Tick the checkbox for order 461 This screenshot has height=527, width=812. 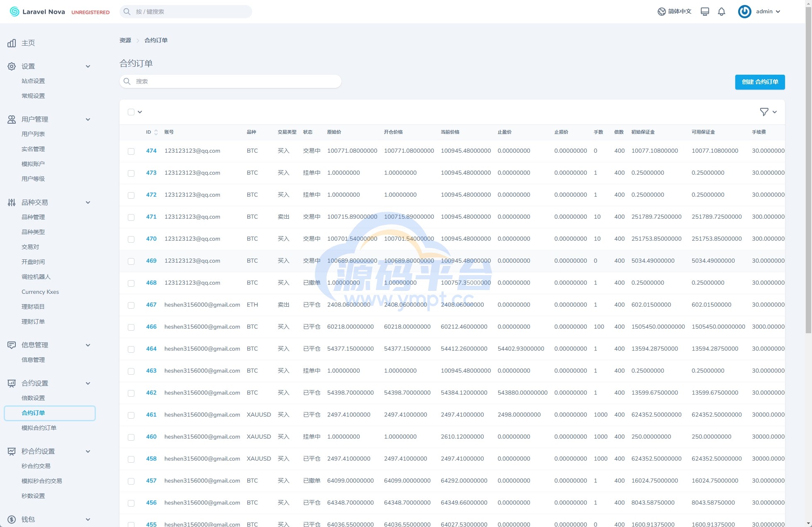pyautogui.click(x=131, y=415)
